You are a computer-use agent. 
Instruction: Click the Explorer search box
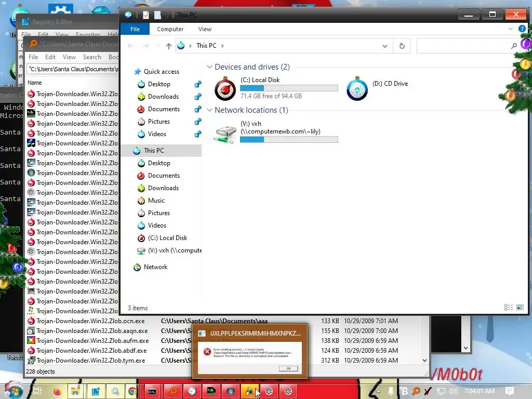468,46
